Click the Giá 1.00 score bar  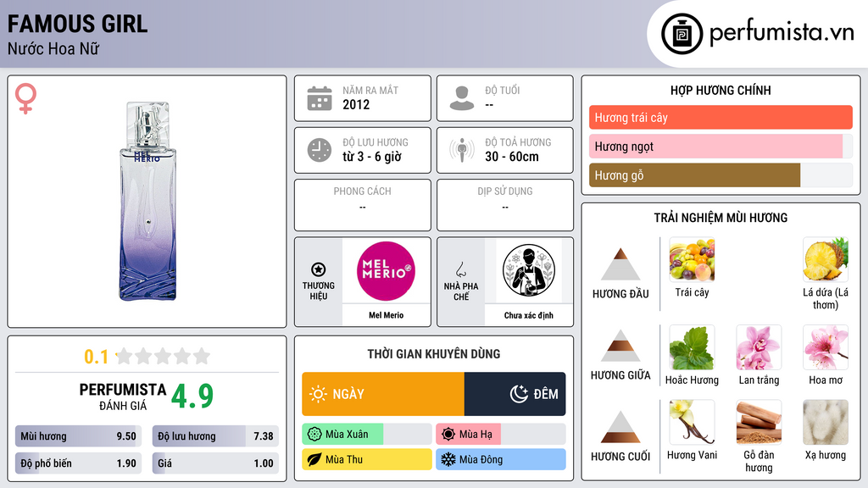coord(215,463)
